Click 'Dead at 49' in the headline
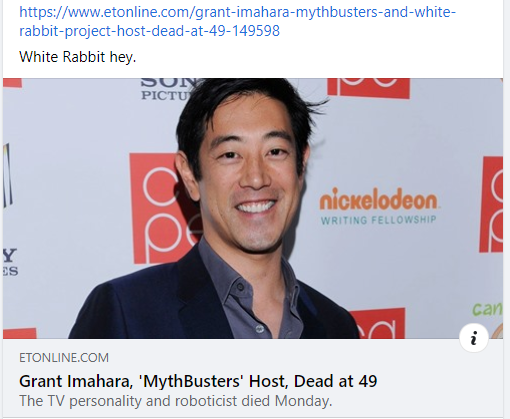 (335, 381)
